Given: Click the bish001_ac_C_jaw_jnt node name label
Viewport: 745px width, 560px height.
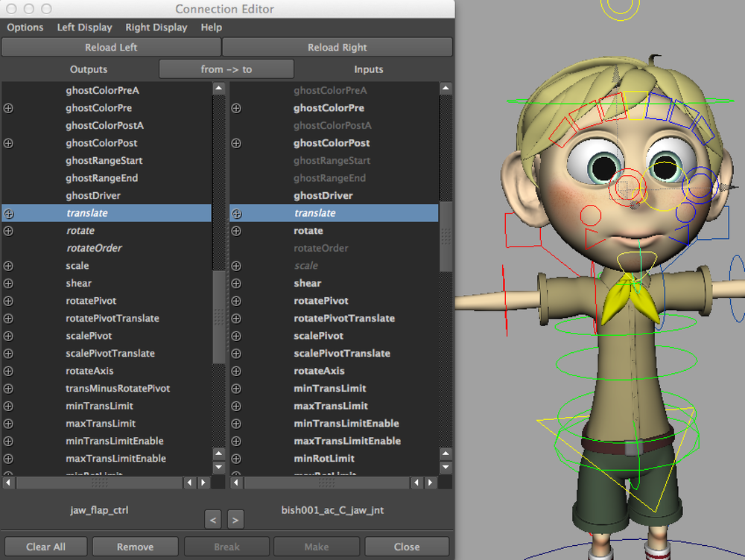Looking at the screenshot, I should tap(332, 510).
